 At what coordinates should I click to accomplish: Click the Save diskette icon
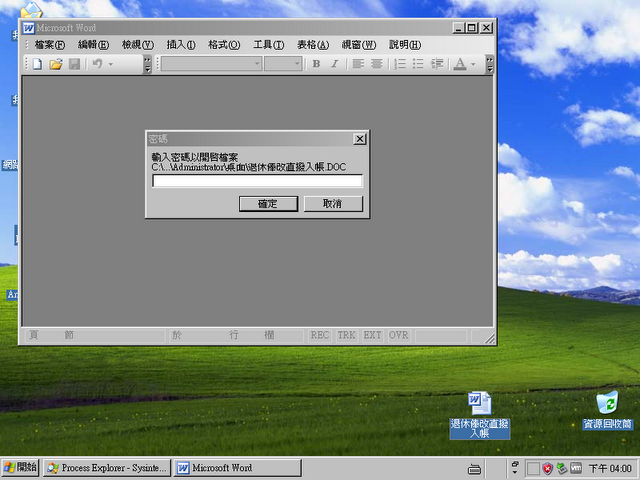coord(74,64)
